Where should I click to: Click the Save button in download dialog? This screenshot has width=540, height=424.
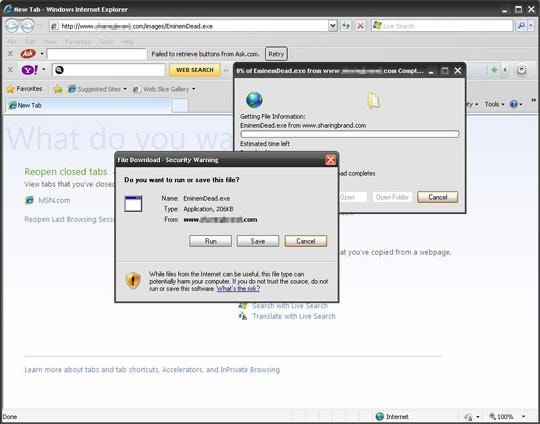[258, 241]
